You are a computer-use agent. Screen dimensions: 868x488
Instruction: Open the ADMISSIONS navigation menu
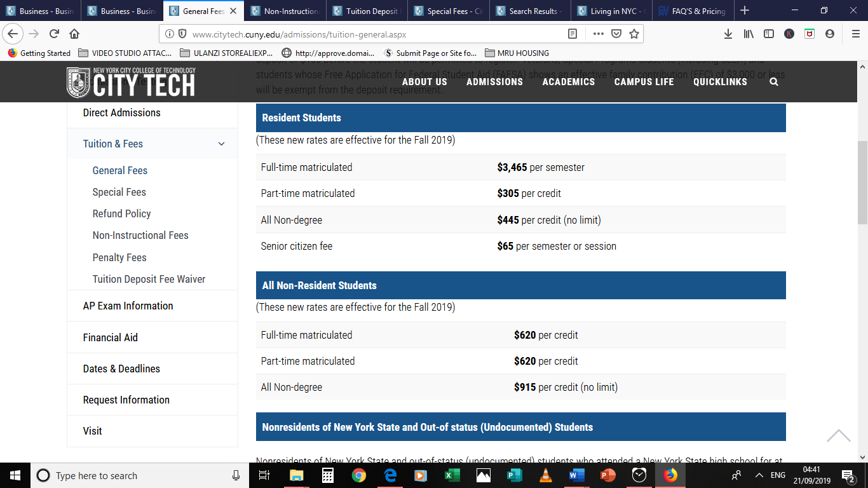pyautogui.click(x=494, y=81)
